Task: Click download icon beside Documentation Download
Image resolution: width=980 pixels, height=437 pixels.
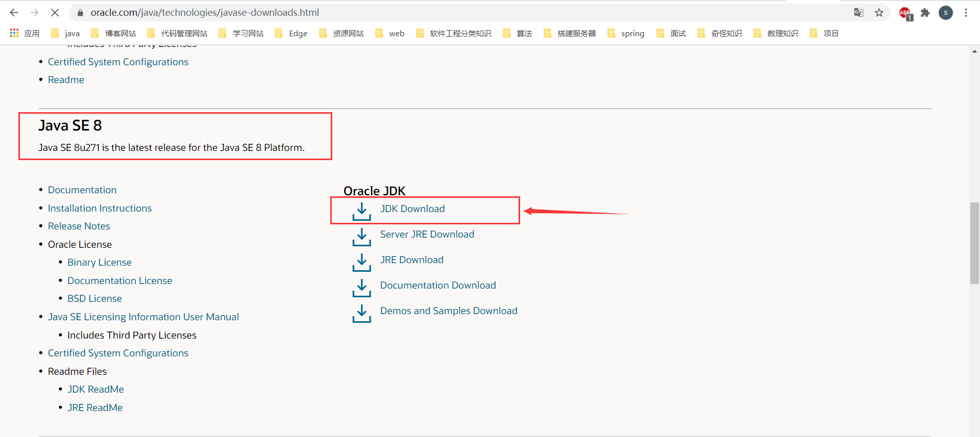Action: [361, 288]
